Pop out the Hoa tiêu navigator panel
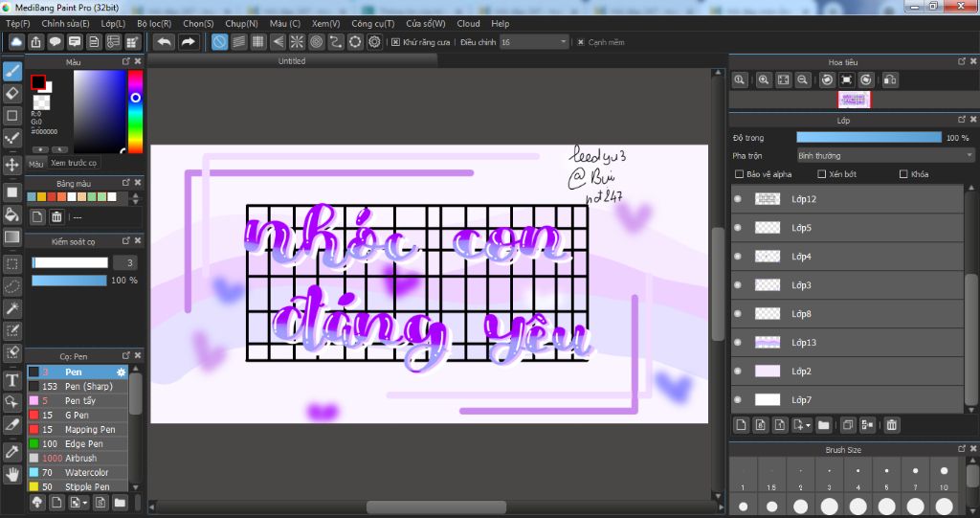This screenshot has width=980, height=518. coord(962,61)
